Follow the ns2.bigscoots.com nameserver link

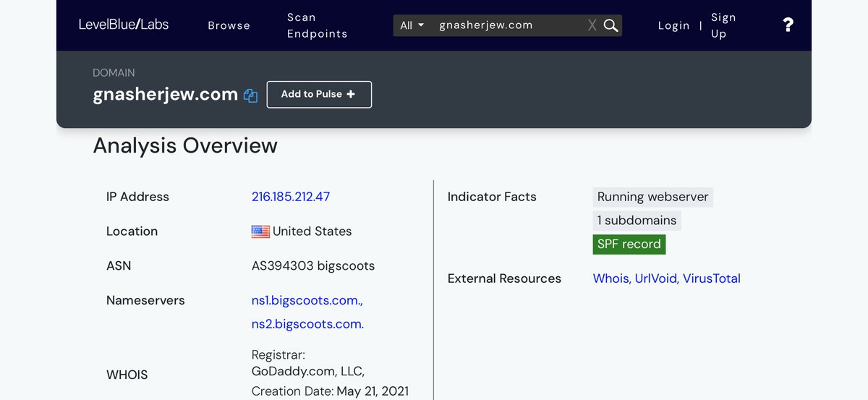[x=307, y=324]
